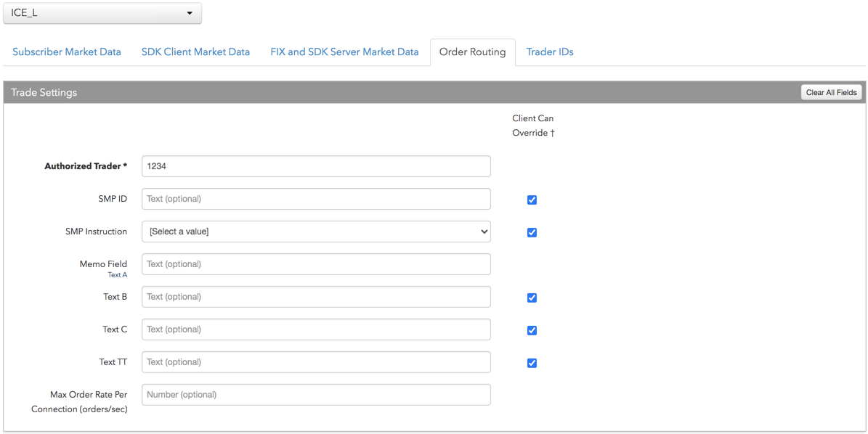Uncheck Client Can Override for SMP ID
The height and width of the screenshot is (434, 868).
click(532, 200)
